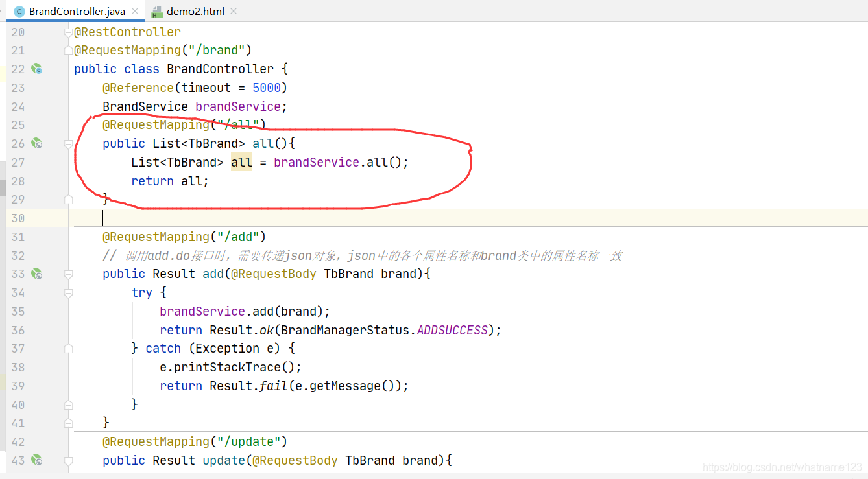Click 'return all;' statement on line 28
Screen dimensions: 868x479
(170, 181)
